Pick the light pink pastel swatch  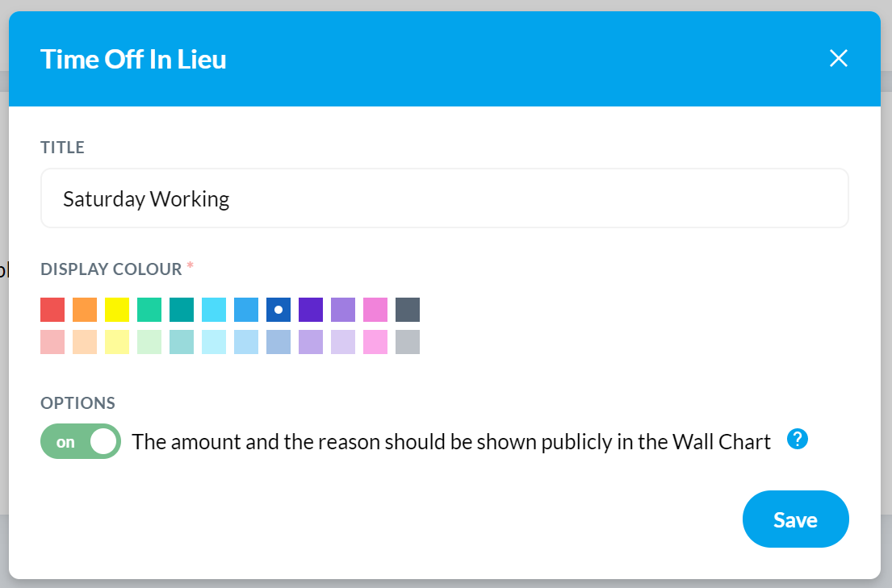(x=52, y=342)
